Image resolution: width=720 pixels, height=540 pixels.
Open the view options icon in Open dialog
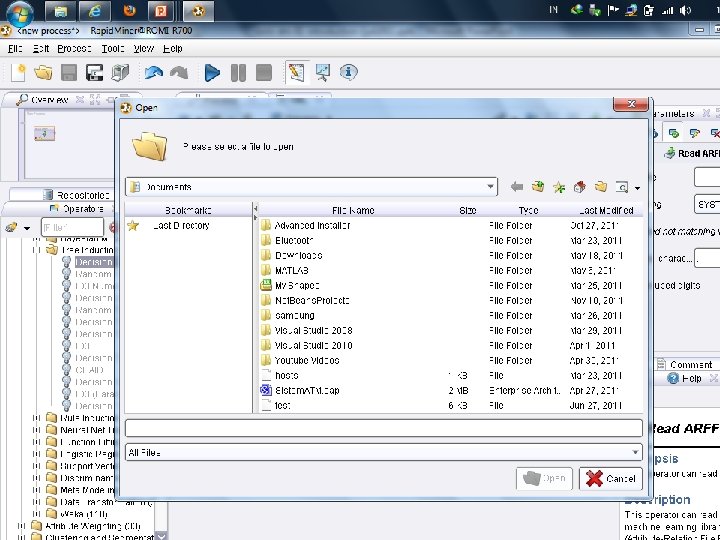pyautogui.click(x=622, y=187)
